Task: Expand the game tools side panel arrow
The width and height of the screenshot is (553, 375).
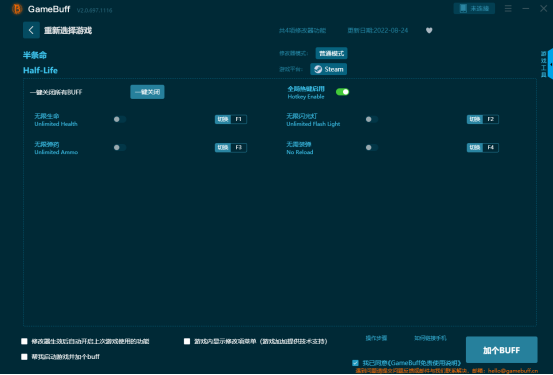Action: tap(550, 64)
